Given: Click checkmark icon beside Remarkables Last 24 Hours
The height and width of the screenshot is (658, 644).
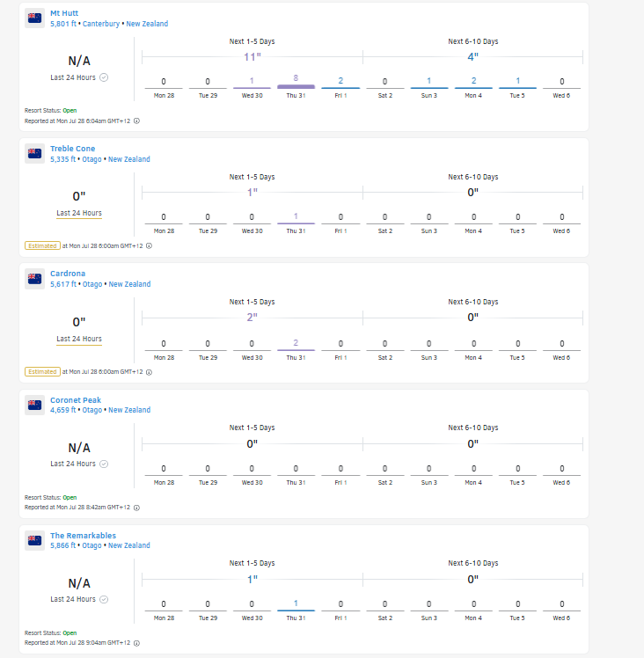Looking at the screenshot, I should tap(104, 599).
